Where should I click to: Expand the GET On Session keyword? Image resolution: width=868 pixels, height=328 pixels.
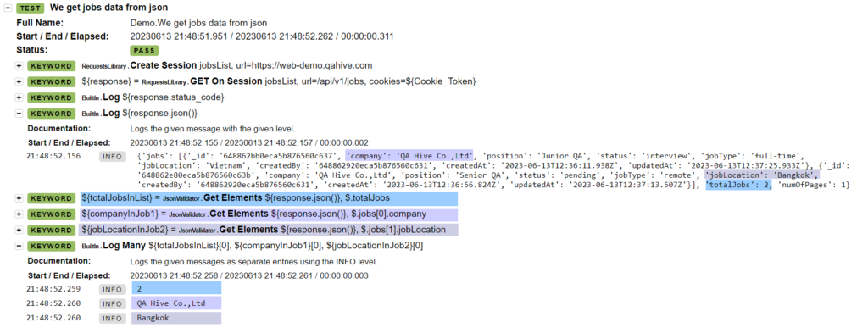[19, 82]
